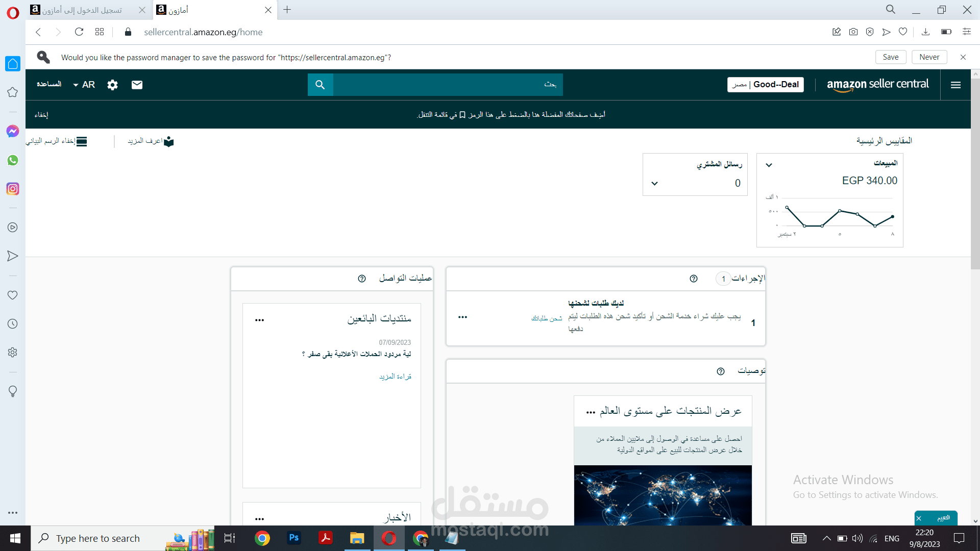Open Messenger in Opera sidebar
The width and height of the screenshot is (980, 551).
pos(13,131)
